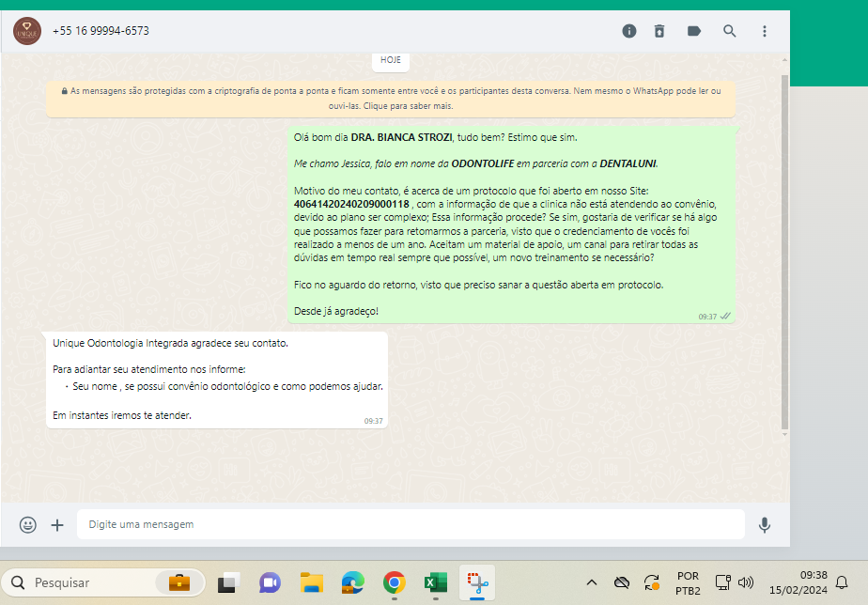This screenshot has height=605, width=868.
Task: Click the sync update tray icon
Action: pos(652,582)
